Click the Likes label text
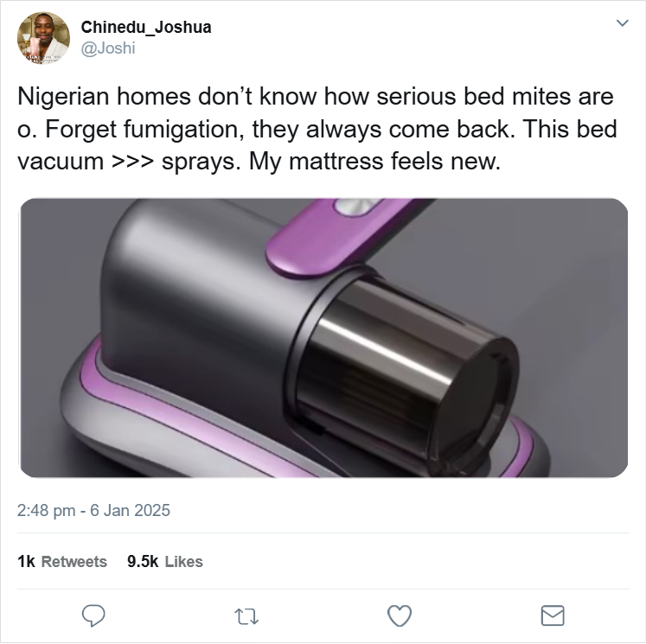646x644 pixels. click(x=183, y=562)
